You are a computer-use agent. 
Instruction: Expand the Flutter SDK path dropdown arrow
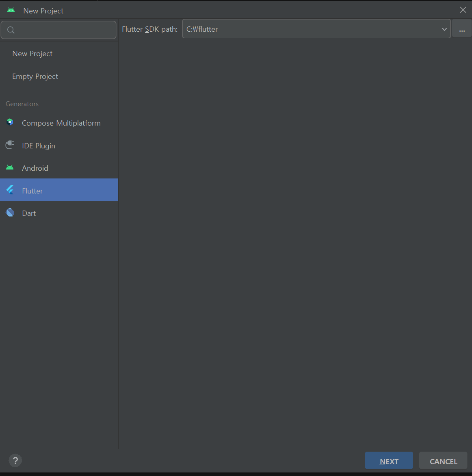point(444,29)
